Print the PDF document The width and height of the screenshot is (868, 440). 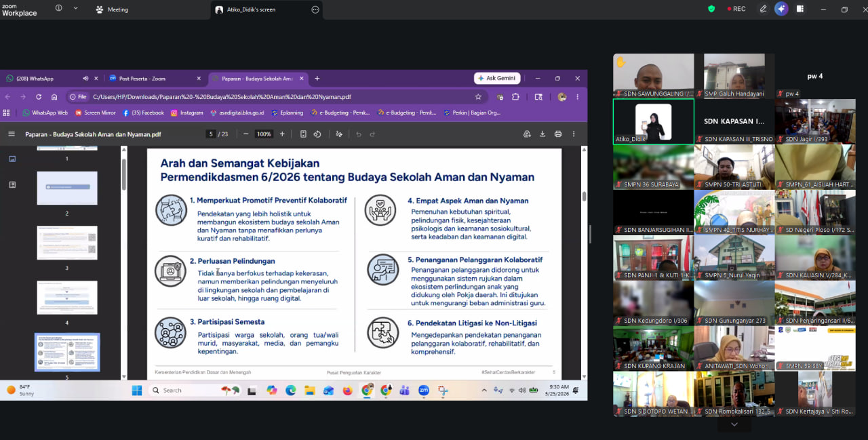click(558, 134)
